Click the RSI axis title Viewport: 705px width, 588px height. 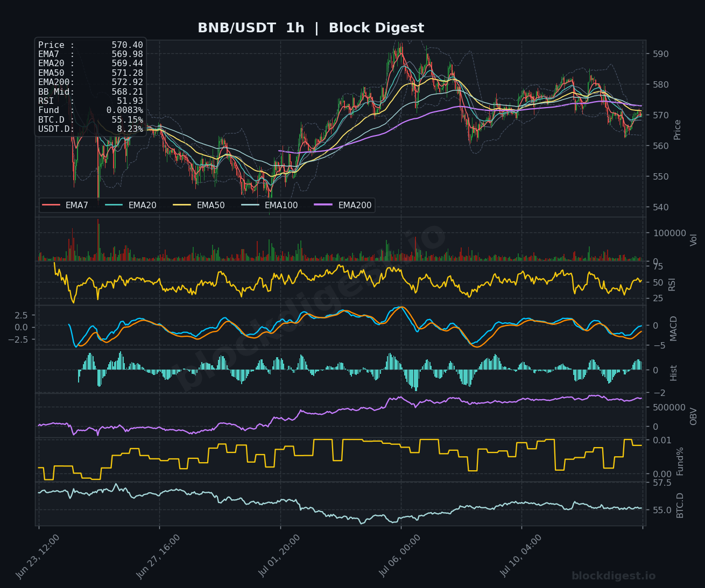(672, 284)
